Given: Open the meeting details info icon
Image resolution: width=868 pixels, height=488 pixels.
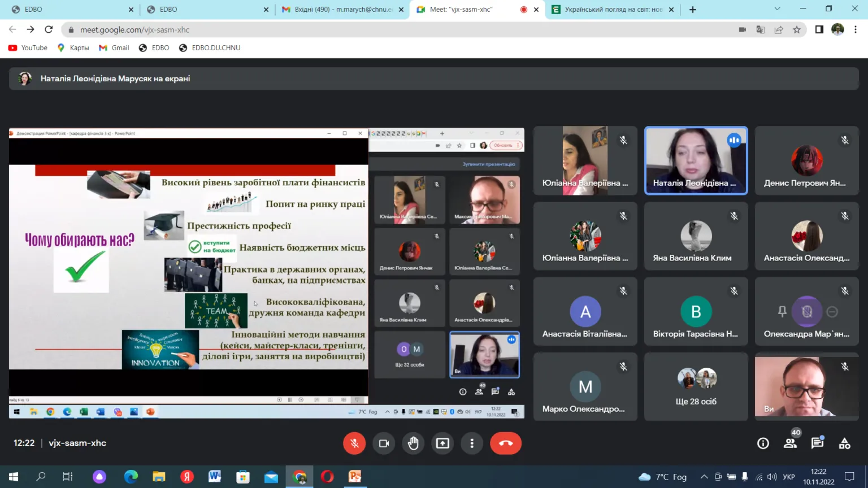Looking at the screenshot, I should [x=763, y=443].
